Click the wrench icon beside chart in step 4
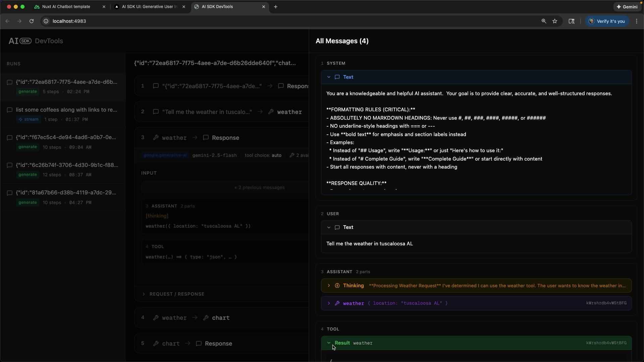 point(206,318)
